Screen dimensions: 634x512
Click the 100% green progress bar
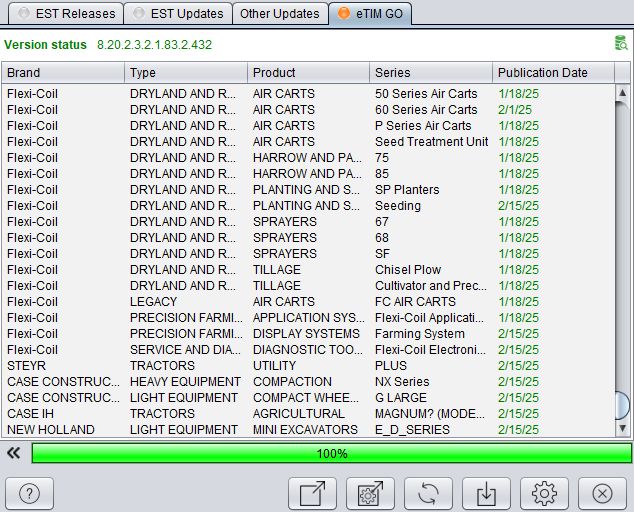tap(332, 453)
